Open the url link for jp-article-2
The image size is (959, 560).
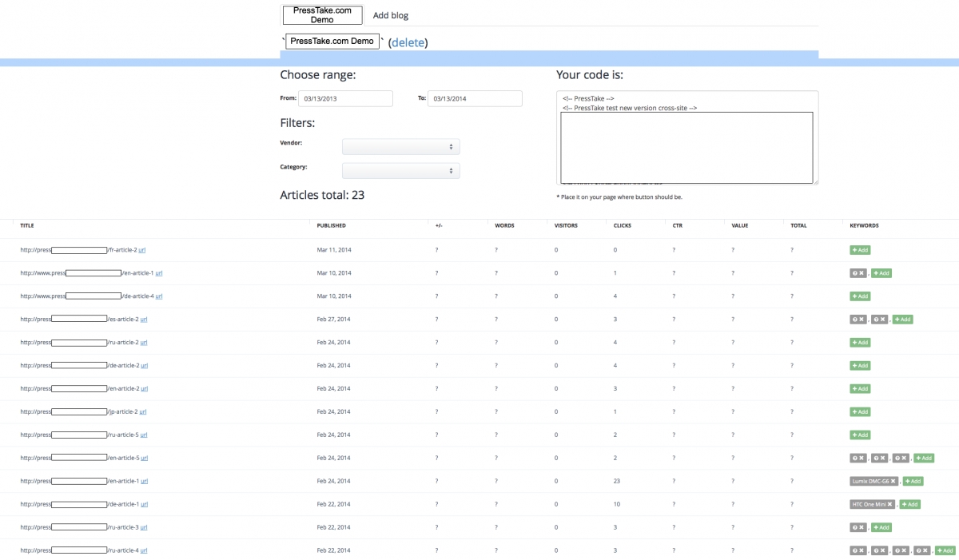tap(143, 412)
